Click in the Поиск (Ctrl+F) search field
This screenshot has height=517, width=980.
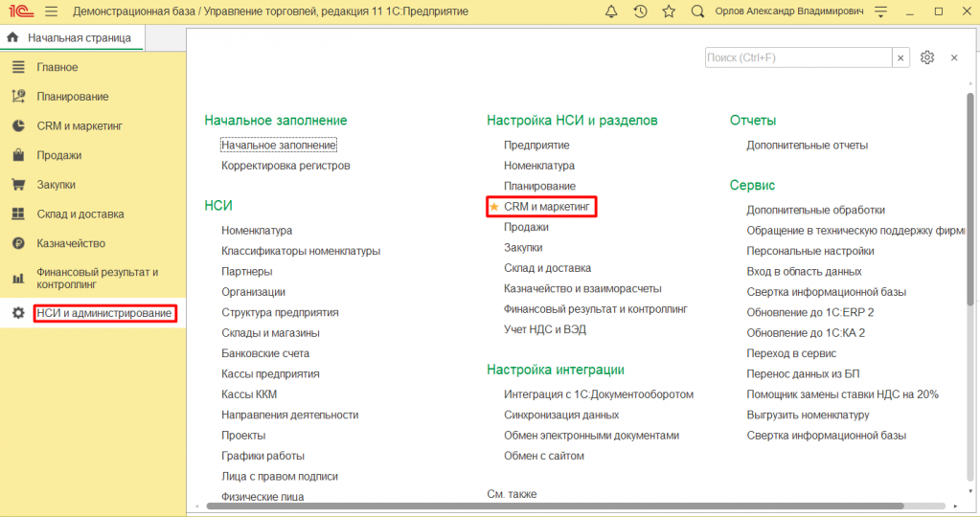click(797, 57)
